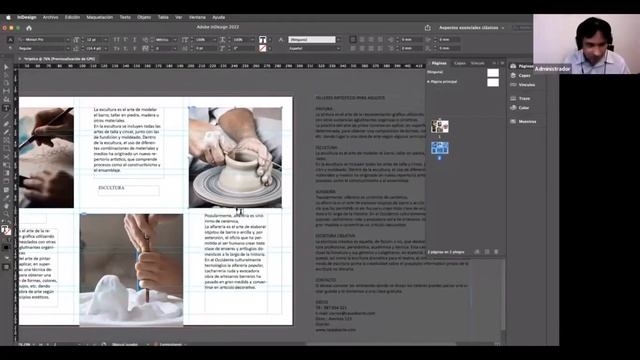
Task: Open the Vínculos panel from the dock
Action: click(523, 85)
